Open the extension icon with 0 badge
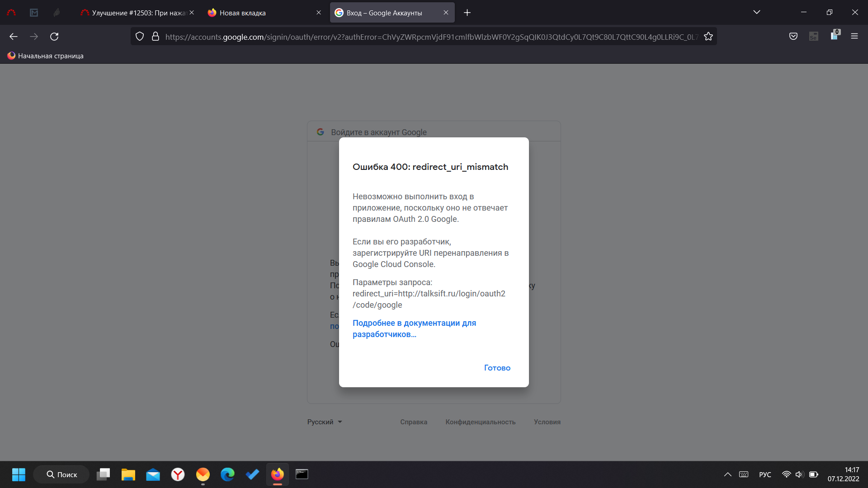The image size is (868, 488). pyautogui.click(x=835, y=36)
